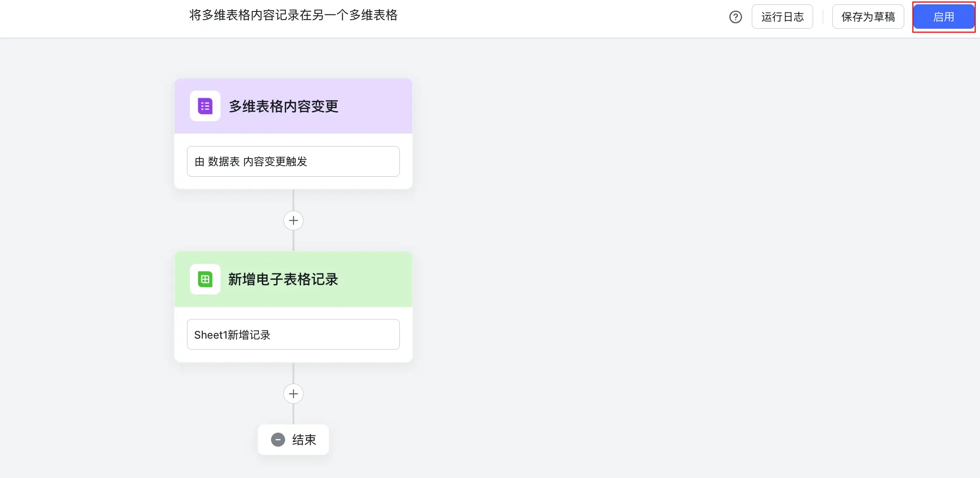
Task: Click the 新增电子表格记录 title text
Action: [283, 279]
